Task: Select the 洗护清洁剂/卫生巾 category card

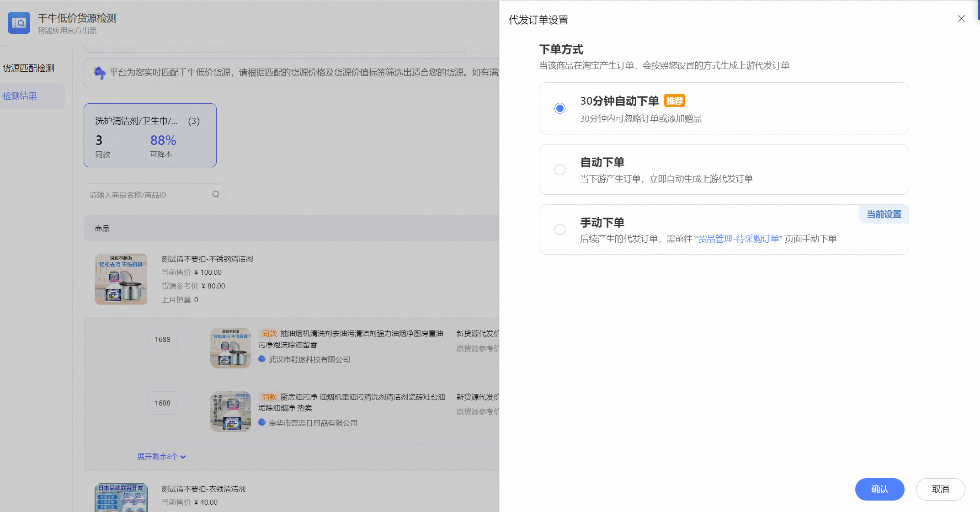Action: pos(150,135)
